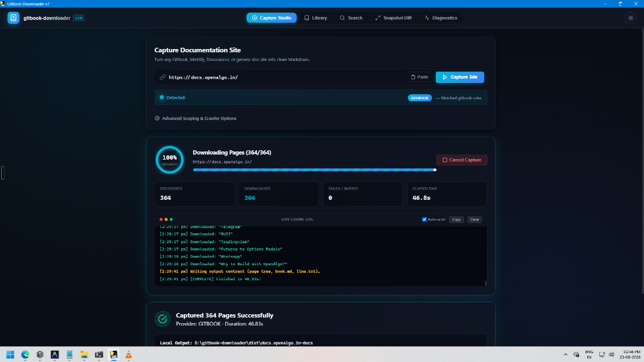Click the link icon beside the URL
Screen dimensions: 644x362
point(163,77)
